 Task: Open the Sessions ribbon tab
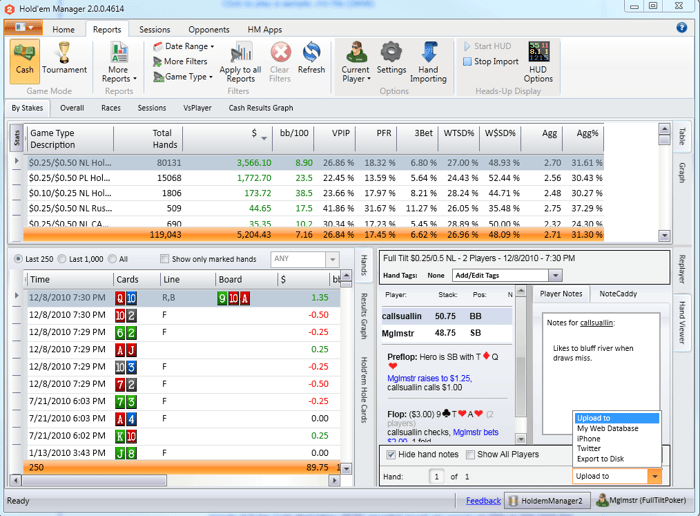154,29
